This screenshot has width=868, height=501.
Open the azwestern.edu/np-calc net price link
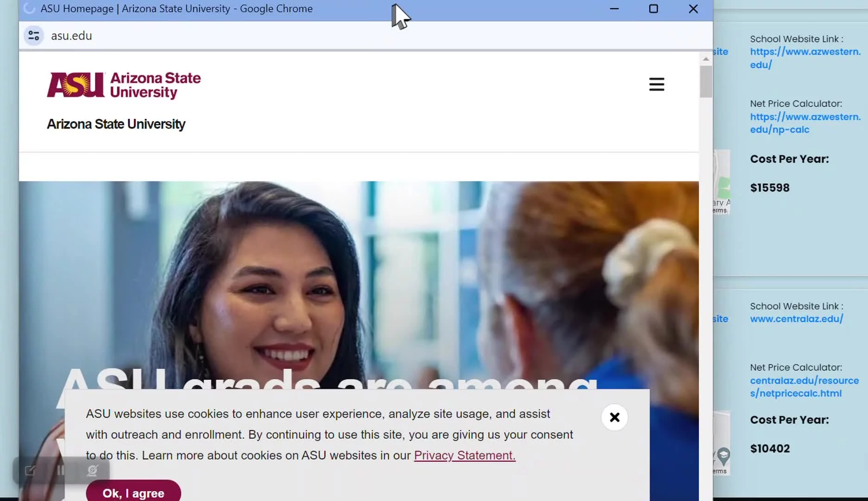click(805, 123)
